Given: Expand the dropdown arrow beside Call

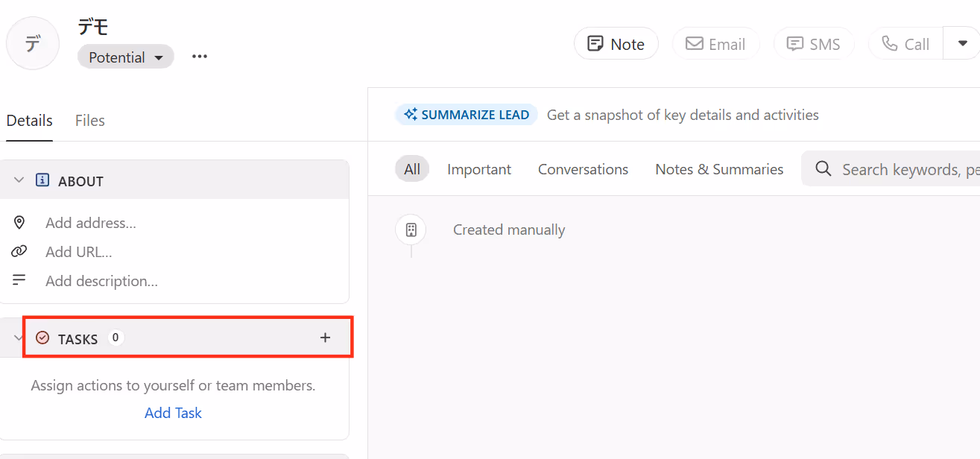Looking at the screenshot, I should pos(962,43).
